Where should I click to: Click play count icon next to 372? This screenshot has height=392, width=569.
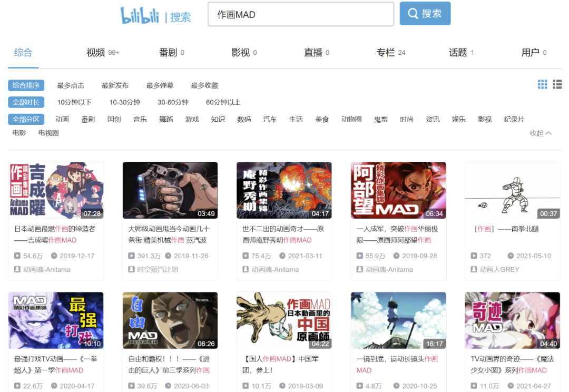[474, 256]
